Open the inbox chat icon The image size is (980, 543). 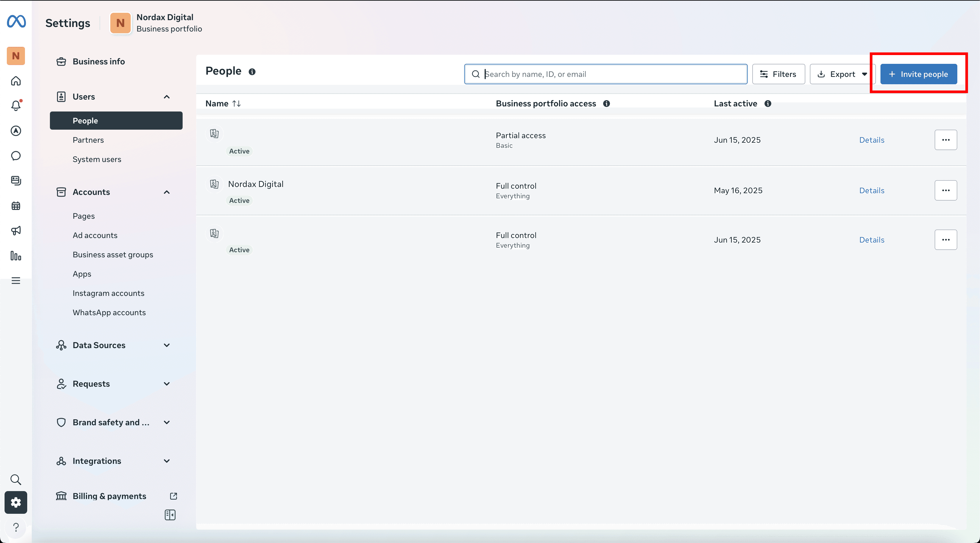(16, 156)
